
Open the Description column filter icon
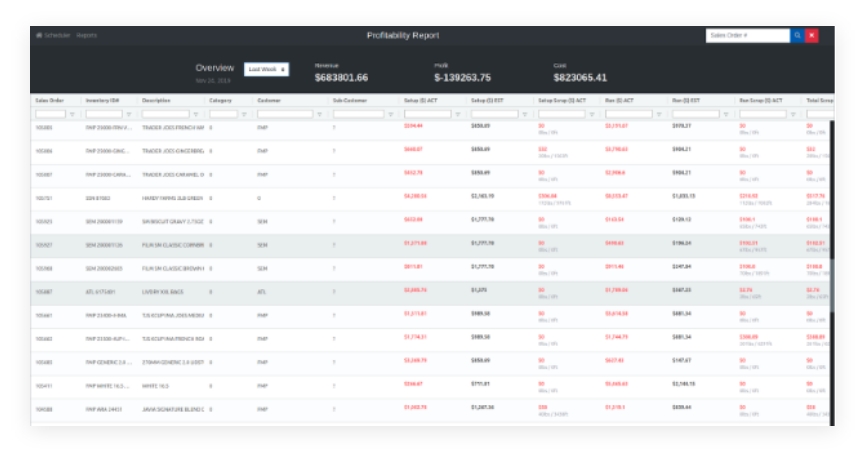click(x=196, y=114)
